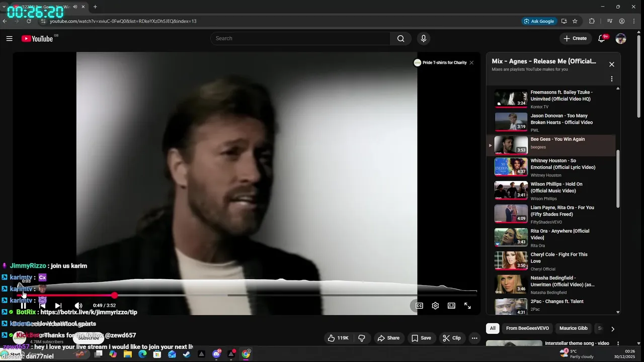This screenshot has width=644, height=362.
Task: Seek using the video progress bar
Action: (246, 295)
